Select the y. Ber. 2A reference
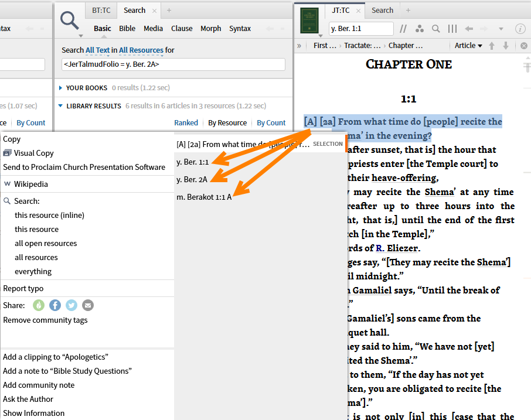This screenshot has height=420, width=531. pos(192,180)
